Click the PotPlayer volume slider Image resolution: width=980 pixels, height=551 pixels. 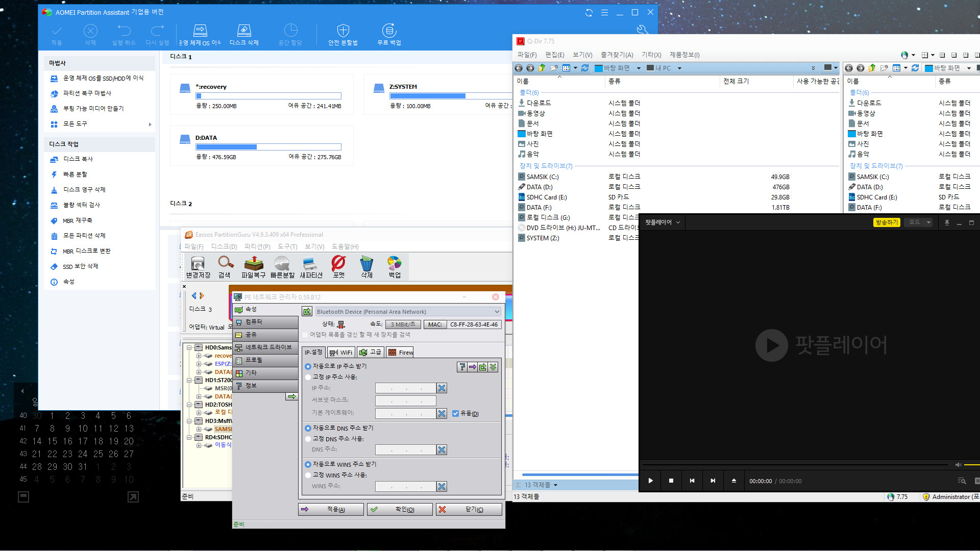click(972, 465)
